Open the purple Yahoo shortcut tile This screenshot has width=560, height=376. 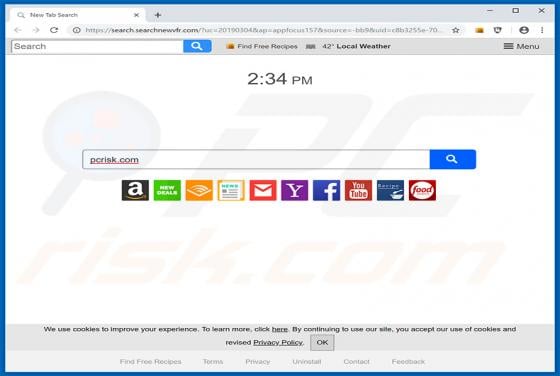[x=295, y=190]
